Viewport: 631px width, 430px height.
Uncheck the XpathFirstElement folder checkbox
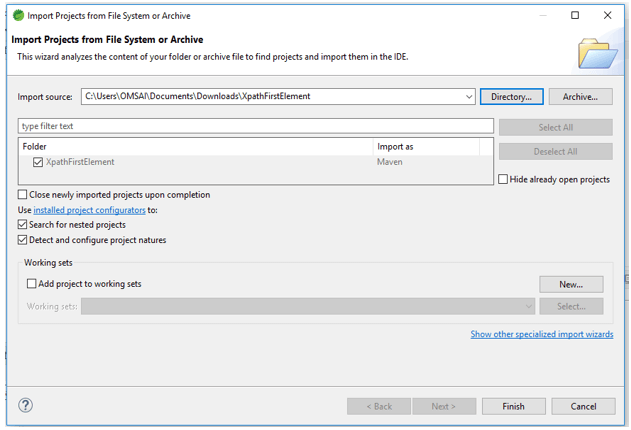coord(38,162)
